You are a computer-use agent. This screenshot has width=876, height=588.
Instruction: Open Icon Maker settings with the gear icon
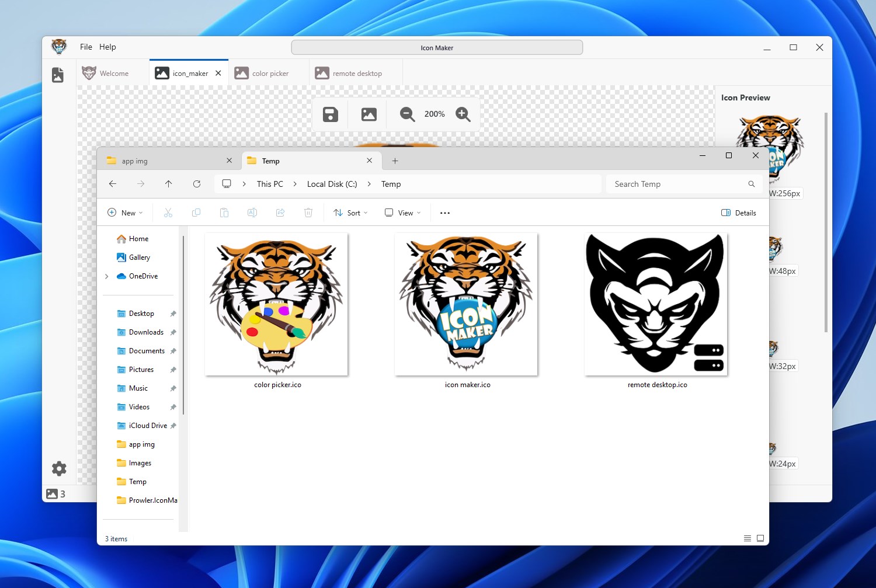[x=58, y=468]
